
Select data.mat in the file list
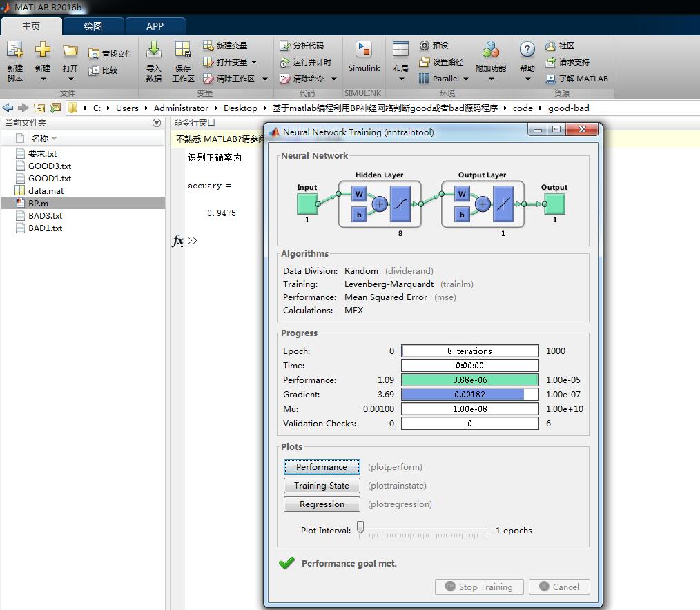pyautogui.click(x=83, y=190)
